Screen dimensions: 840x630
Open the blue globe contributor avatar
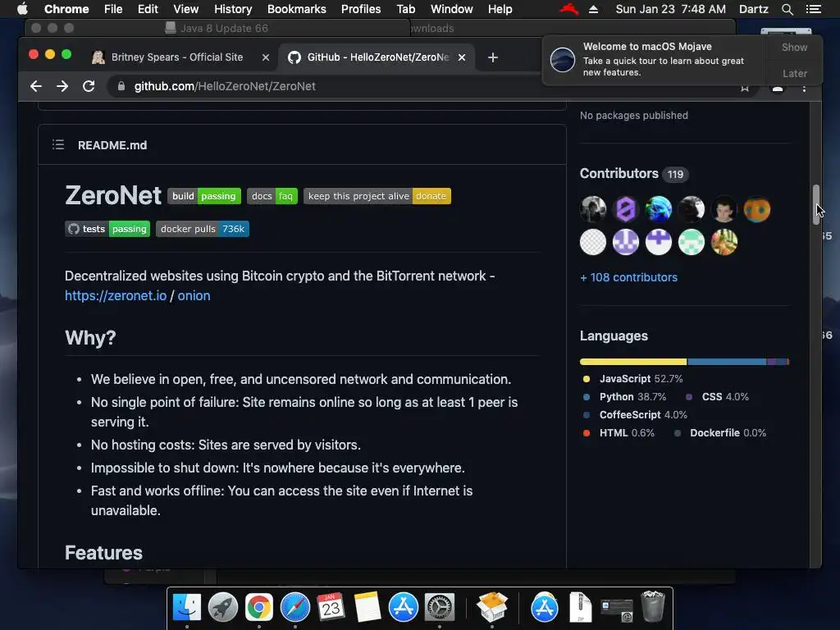[x=659, y=209]
